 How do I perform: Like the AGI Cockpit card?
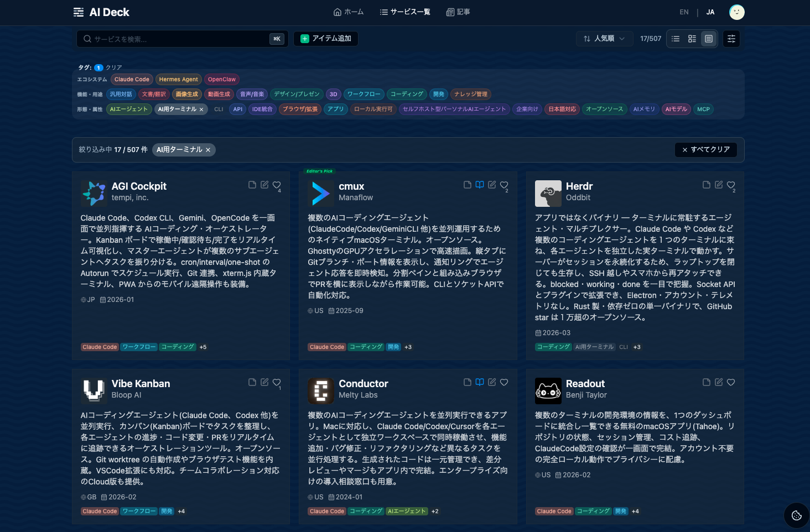pos(277,185)
